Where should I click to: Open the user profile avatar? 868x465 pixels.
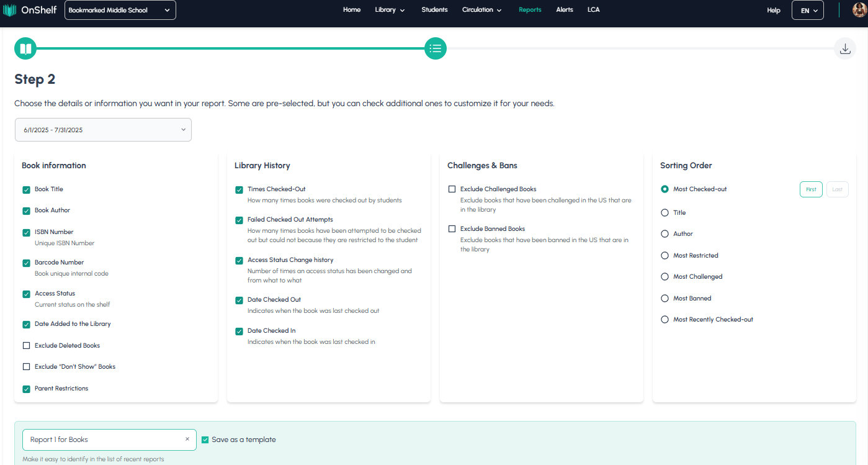click(859, 10)
